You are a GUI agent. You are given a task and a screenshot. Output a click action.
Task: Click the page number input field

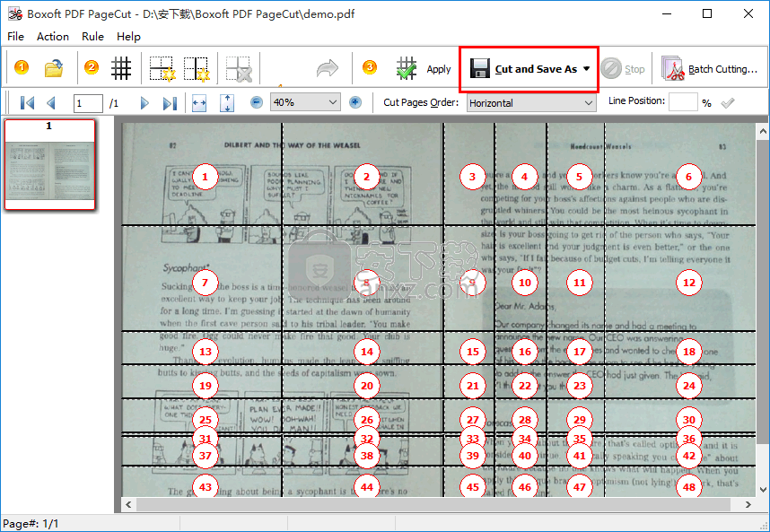tap(88, 103)
